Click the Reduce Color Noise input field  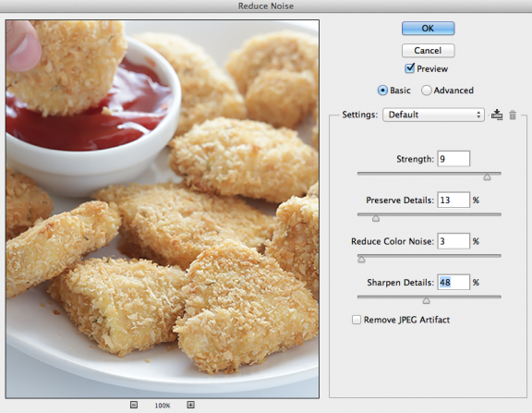point(453,241)
